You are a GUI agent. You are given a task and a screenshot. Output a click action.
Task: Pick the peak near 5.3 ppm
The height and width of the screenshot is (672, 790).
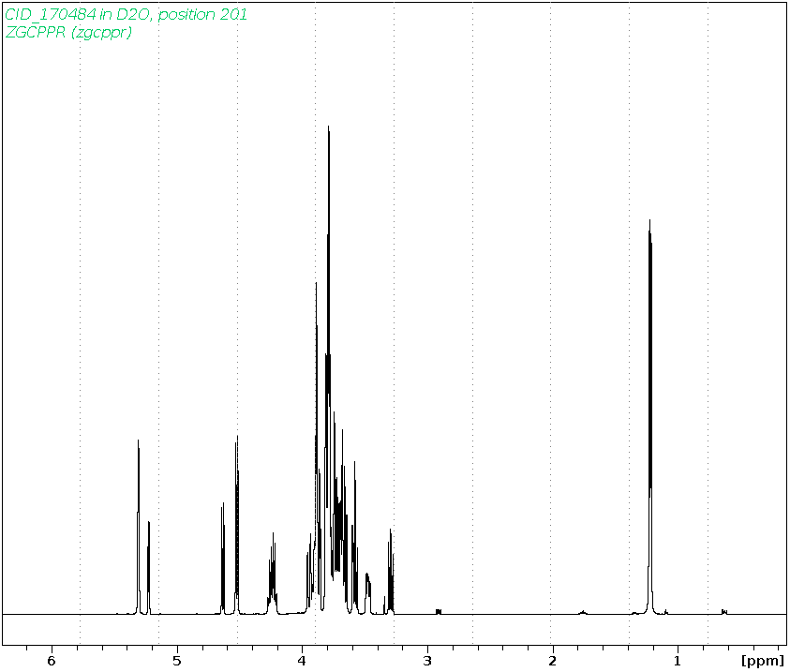(138, 527)
